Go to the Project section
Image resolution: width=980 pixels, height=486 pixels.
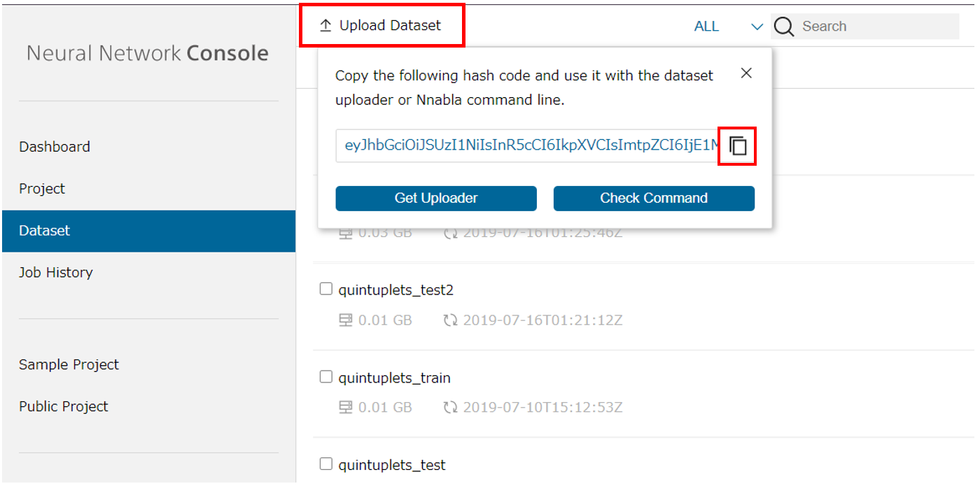coord(42,189)
